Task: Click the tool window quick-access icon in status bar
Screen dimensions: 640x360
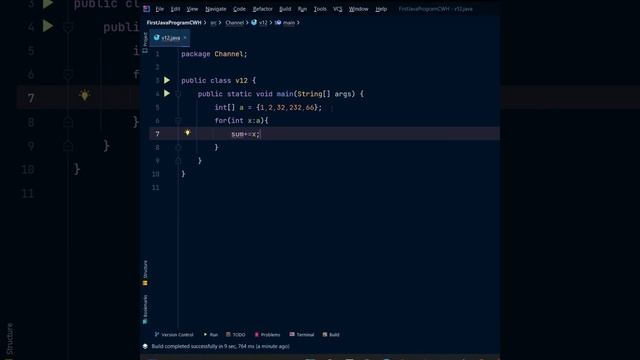Action: [x=145, y=346]
